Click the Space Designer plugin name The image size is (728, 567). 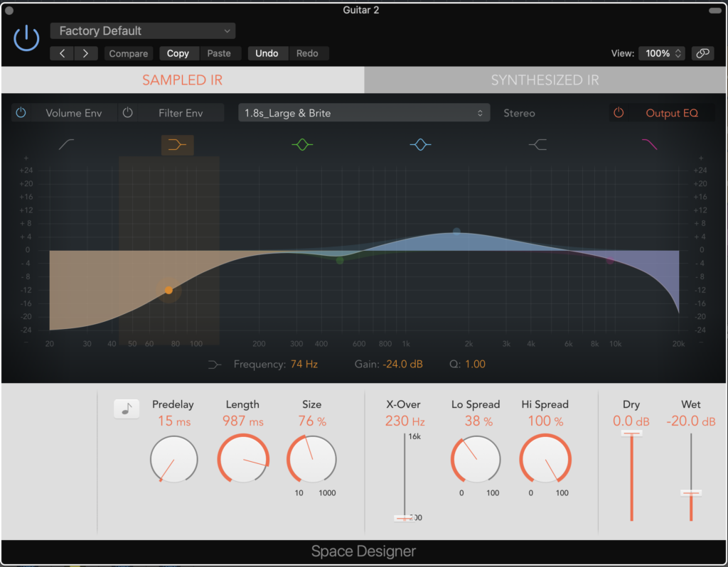click(363, 551)
